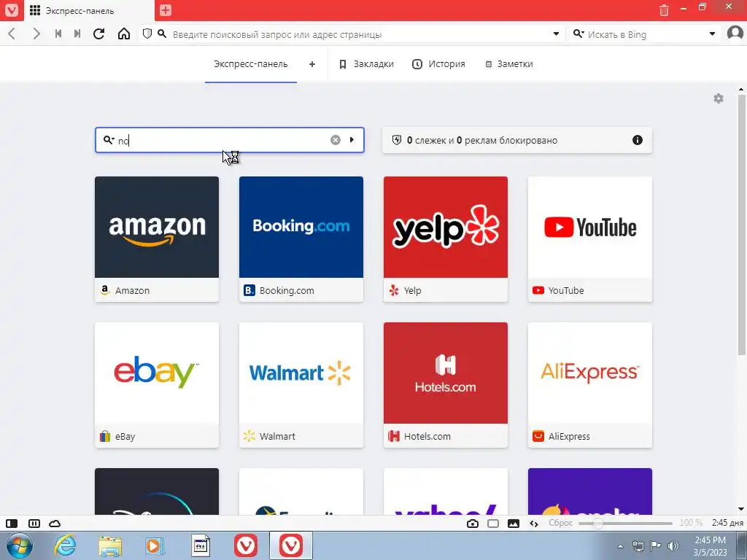Go forward with the forward arrow
This screenshot has height=560, width=747.
36,34
